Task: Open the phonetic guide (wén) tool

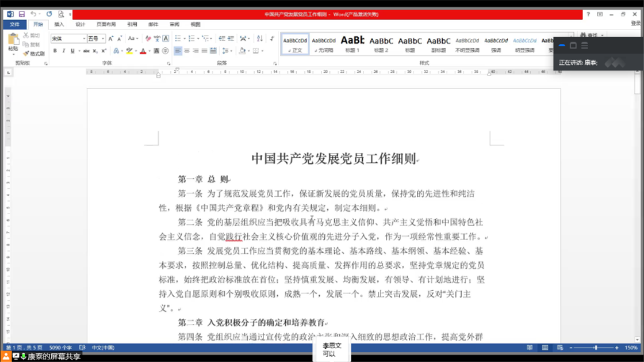Action: tap(157, 39)
